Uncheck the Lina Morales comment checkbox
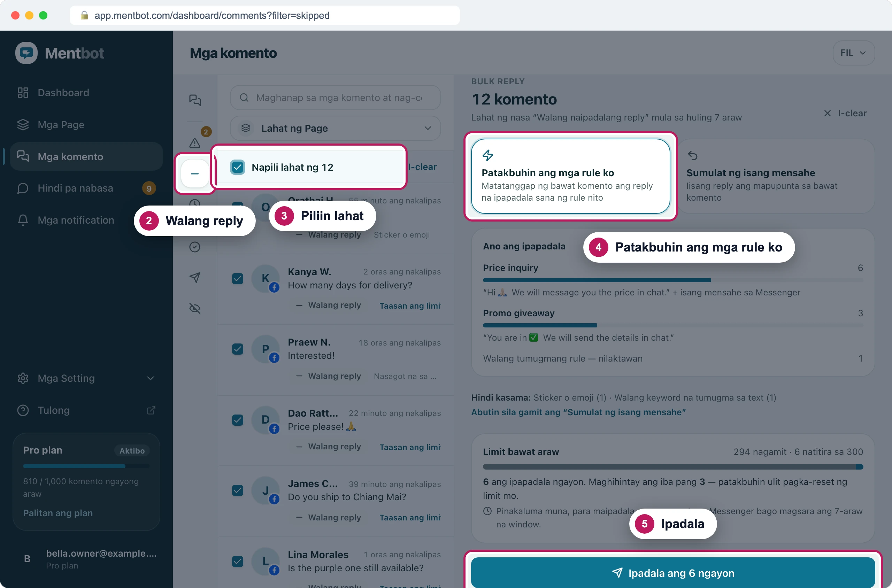This screenshot has width=892, height=588. pos(237,562)
